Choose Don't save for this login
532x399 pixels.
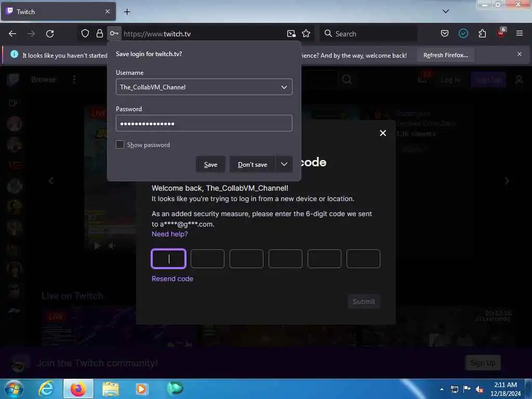click(x=252, y=165)
